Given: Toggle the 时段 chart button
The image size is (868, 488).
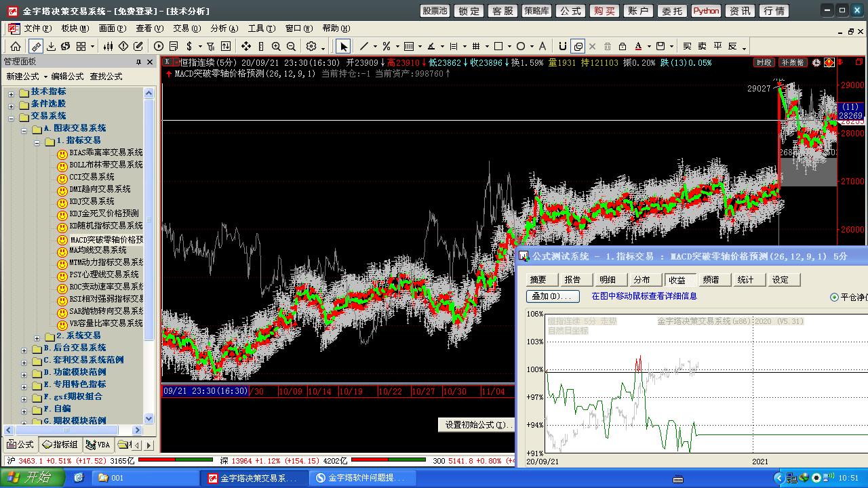Looking at the screenshot, I should tap(764, 62).
